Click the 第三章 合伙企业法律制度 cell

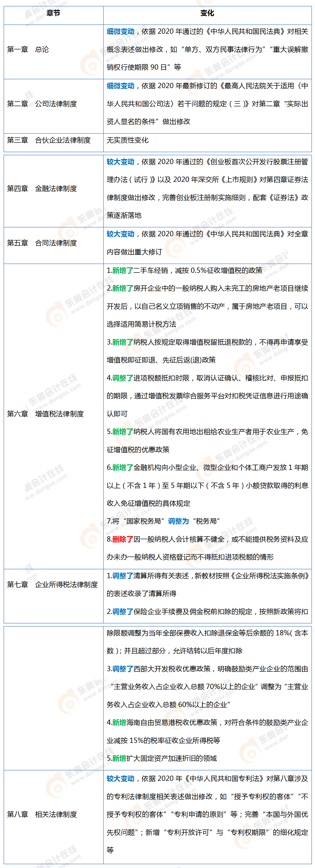pos(49,140)
